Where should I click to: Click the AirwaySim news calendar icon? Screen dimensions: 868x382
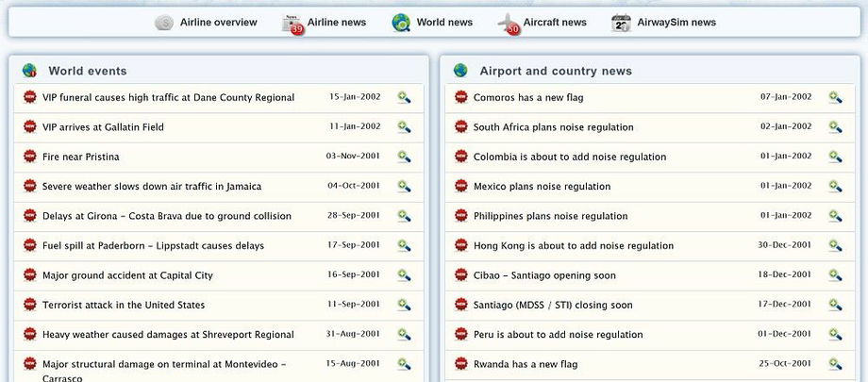tap(621, 23)
